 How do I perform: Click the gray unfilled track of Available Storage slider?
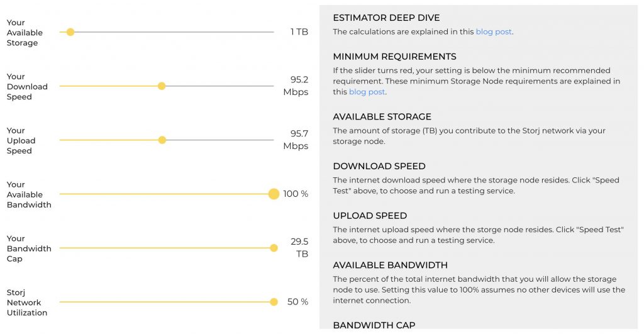click(176, 31)
